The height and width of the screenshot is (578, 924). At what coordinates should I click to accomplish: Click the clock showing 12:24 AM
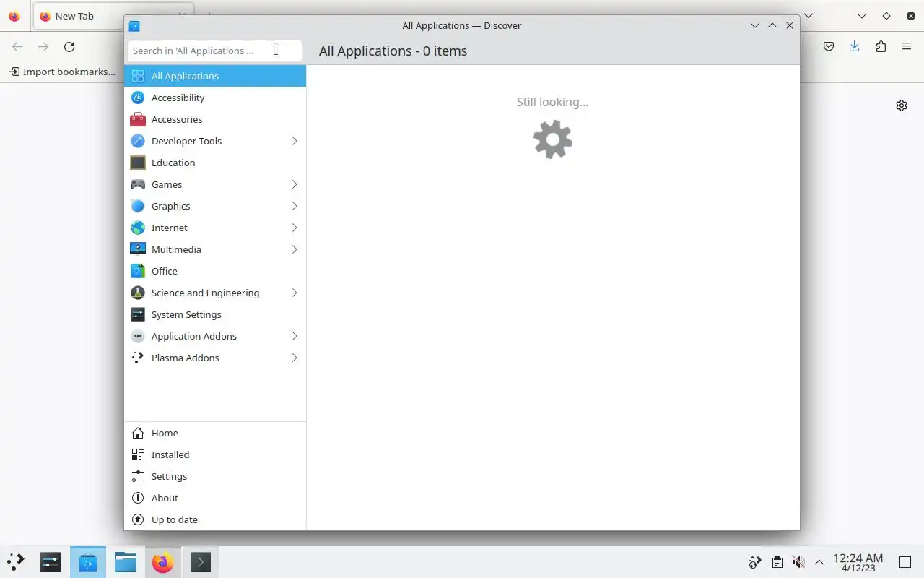[x=858, y=562]
